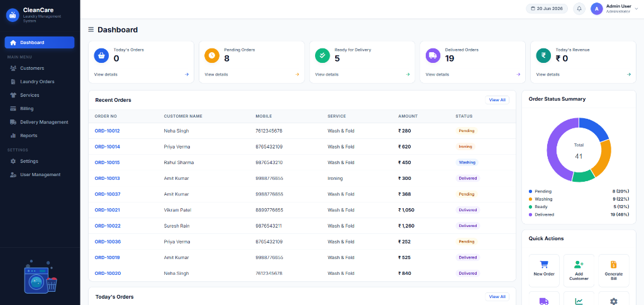View details for Today's Orders
Screen dimensions: 644x305
pos(106,75)
